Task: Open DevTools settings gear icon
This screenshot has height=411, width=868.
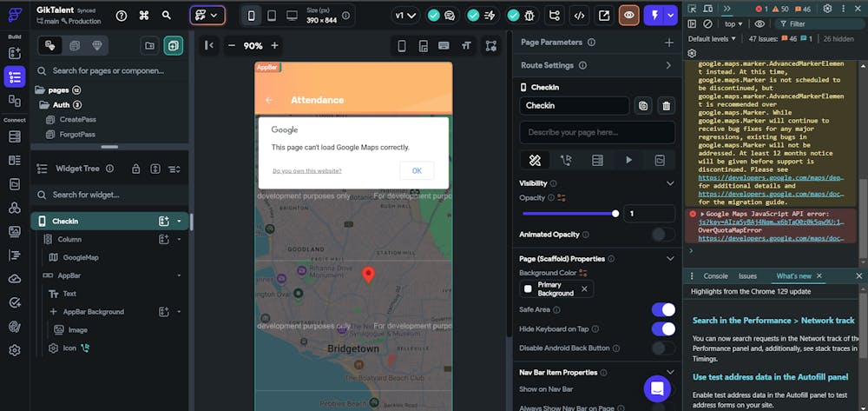Action: click(x=827, y=9)
